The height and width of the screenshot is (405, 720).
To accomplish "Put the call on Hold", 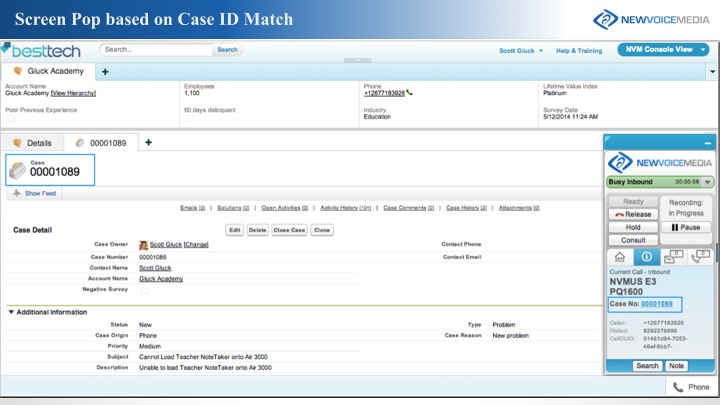I will (x=633, y=227).
